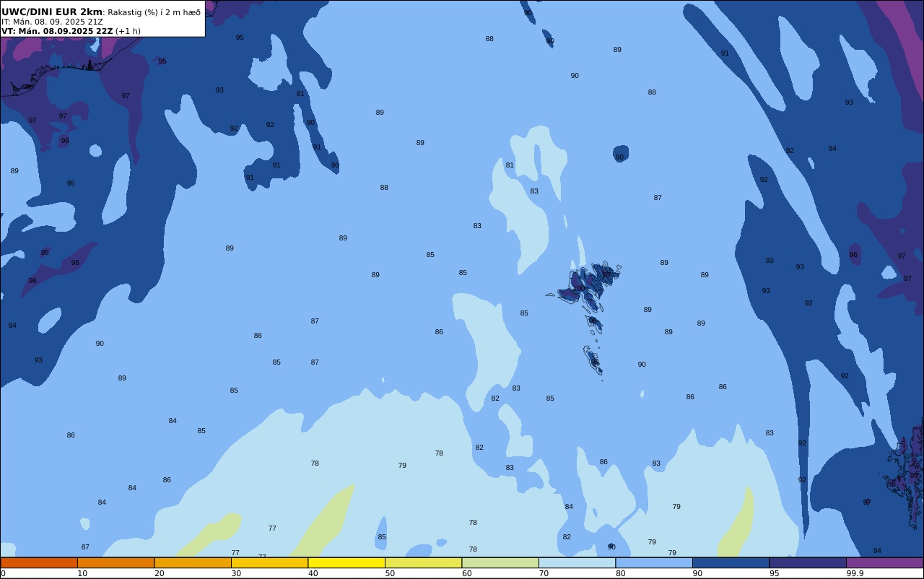Screen dimensions: 924x579
Task: Select the 30–40 golden legend swatch
Action: [269, 562]
